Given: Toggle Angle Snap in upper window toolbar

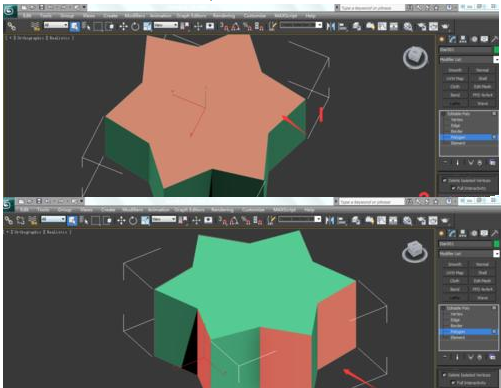Looking at the screenshot, I should coord(235,26).
